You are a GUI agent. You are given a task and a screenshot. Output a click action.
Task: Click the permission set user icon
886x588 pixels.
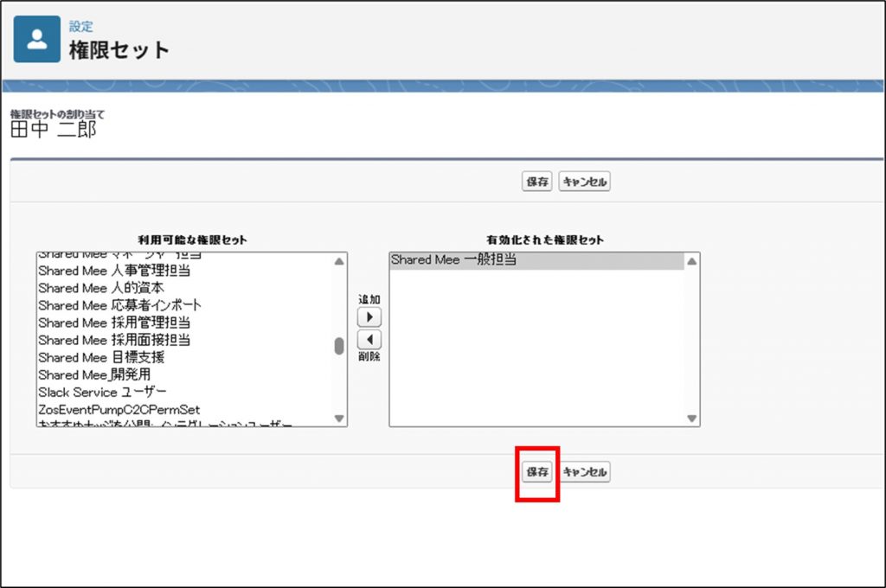(x=37, y=39)
